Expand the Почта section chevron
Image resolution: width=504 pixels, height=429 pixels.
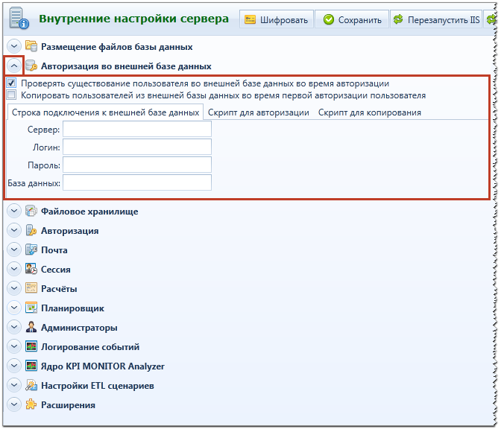(14, 250)
